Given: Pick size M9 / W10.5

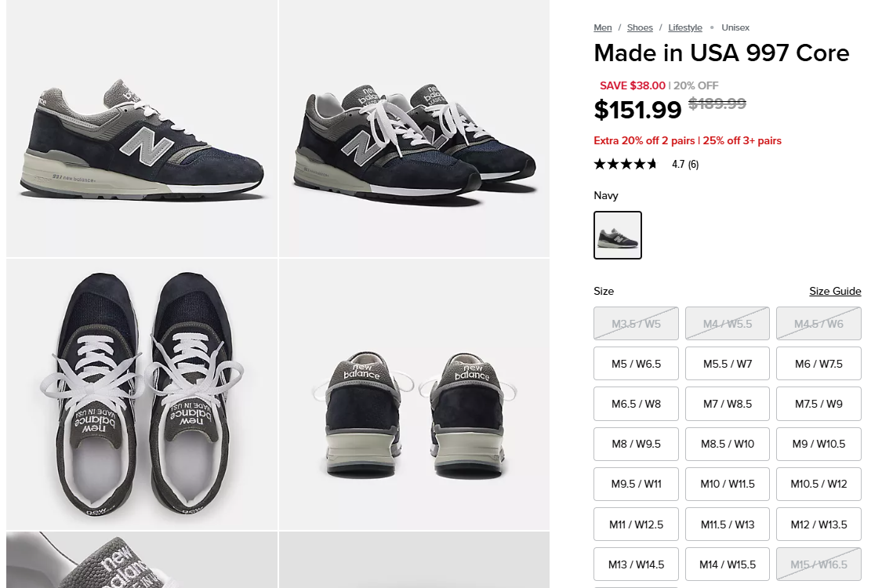Looking at the screenshot, I should tap(818, 444).
